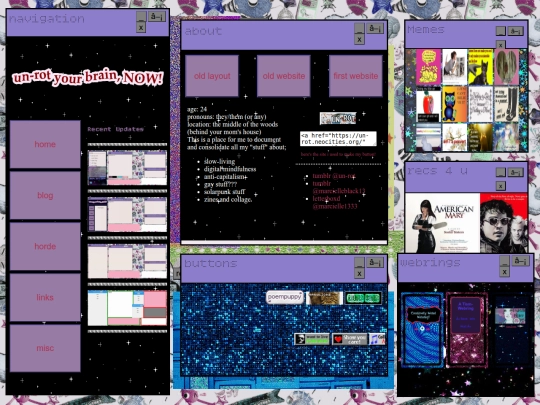Open the yellow cat meme
The image size is (540, 405).
[481, 67]
